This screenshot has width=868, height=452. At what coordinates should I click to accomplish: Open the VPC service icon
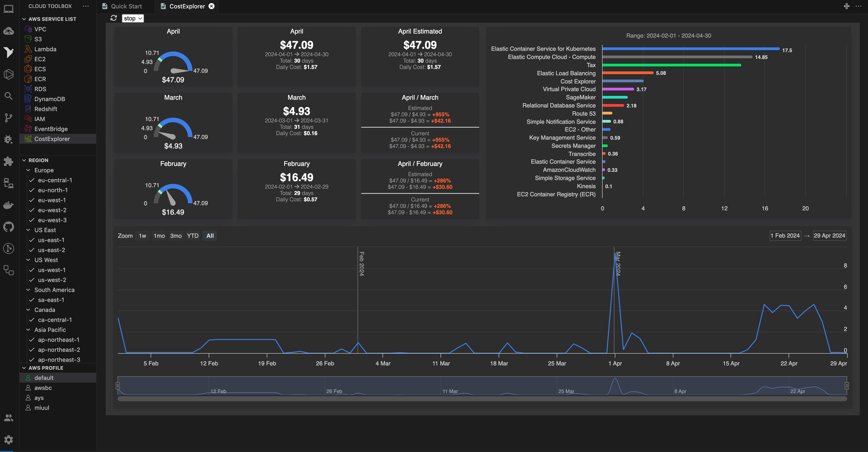point(28,29)
